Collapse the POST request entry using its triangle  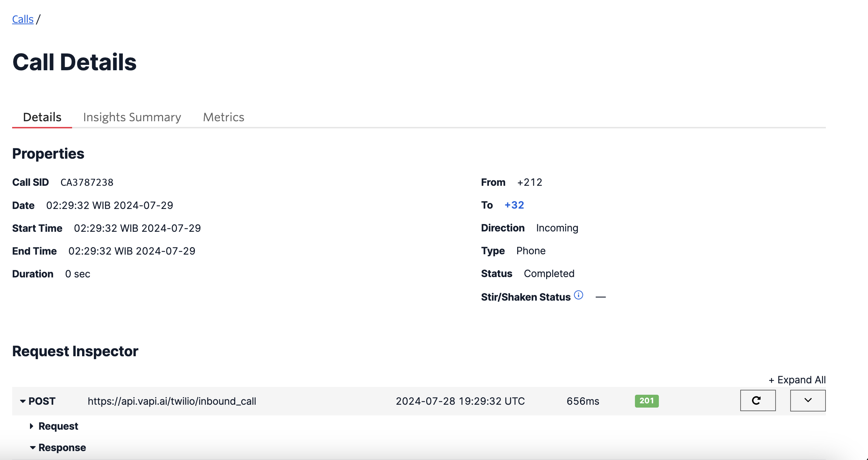pyautogui.click(x=22, y=401)
